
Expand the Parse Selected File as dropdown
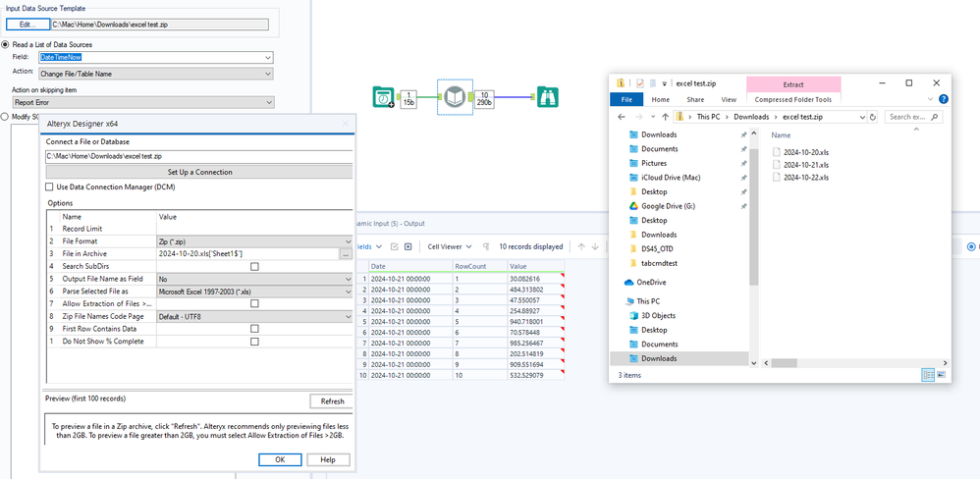(x=348, y=292)
